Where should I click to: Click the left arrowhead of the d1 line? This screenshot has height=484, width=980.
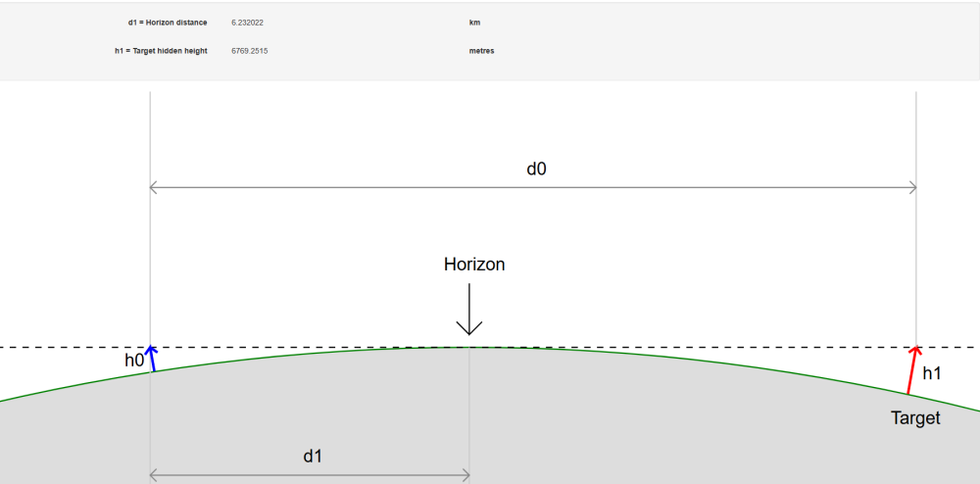tap(154, 475)
